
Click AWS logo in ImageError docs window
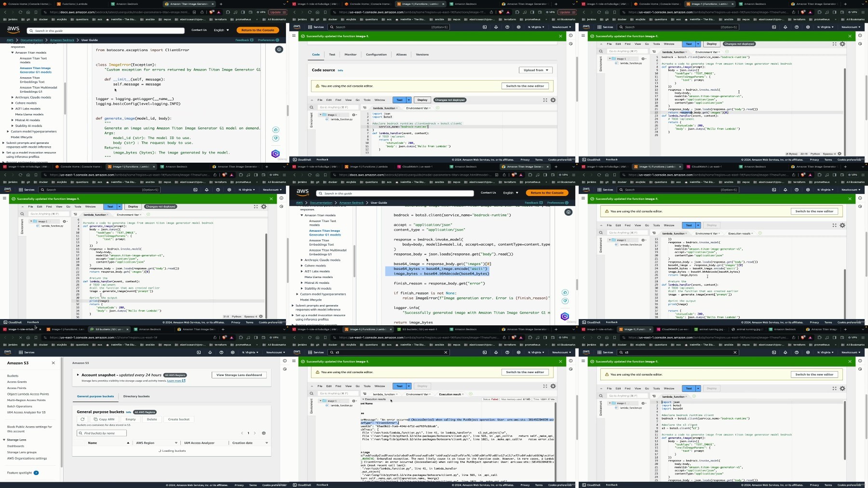click(x=14, y=29)
